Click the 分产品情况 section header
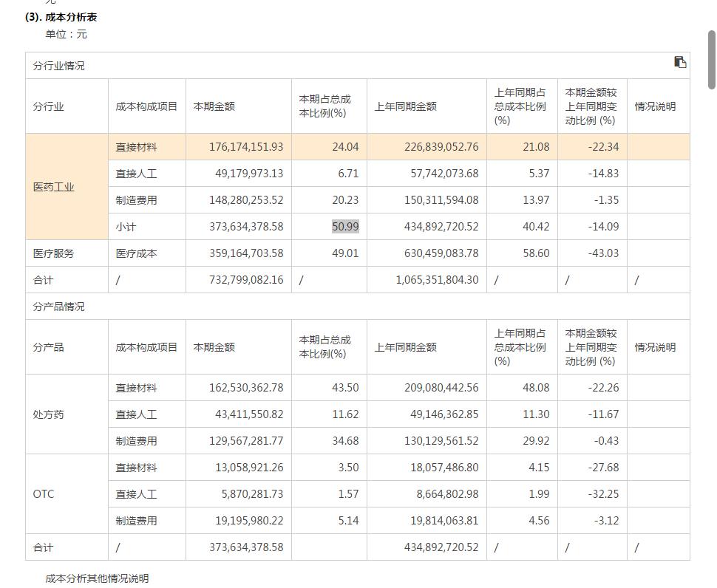This screenshot has width=717, height=588. click(x=55, y=306)
